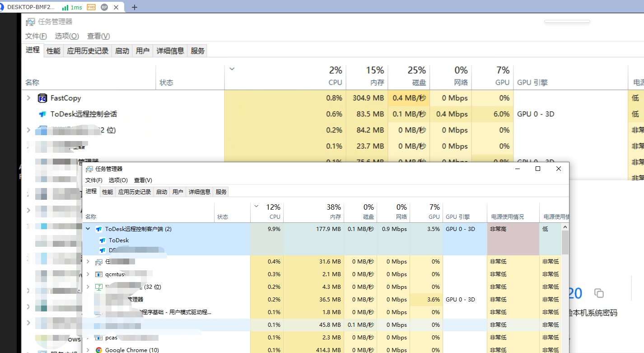This screenshot has width=644, height=353.
Task: Click the back 任务管理器 title bar icon
Action: 30,22
